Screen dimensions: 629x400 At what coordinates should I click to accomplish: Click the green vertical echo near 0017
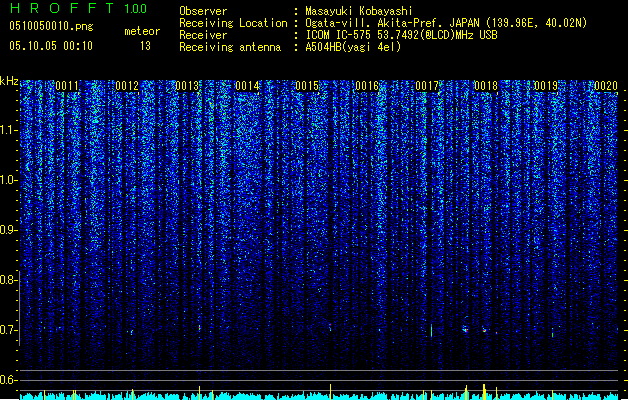[431, 331]
